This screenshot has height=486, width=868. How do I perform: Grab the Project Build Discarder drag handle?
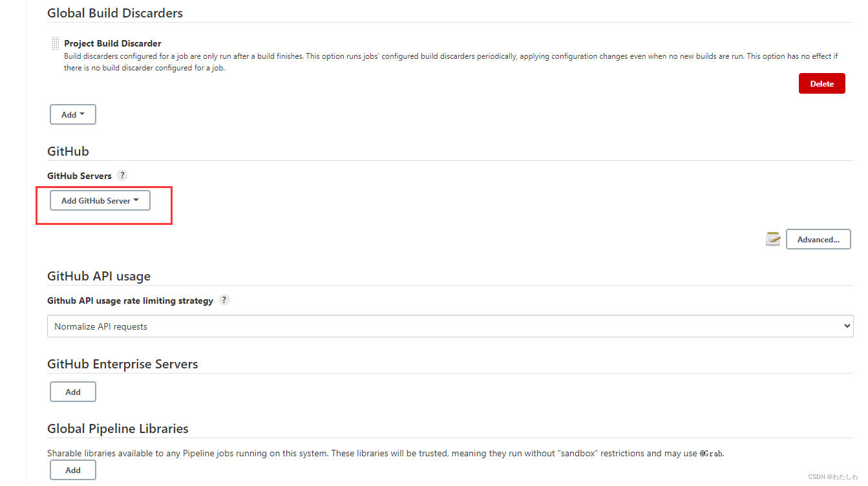point(55,44)
